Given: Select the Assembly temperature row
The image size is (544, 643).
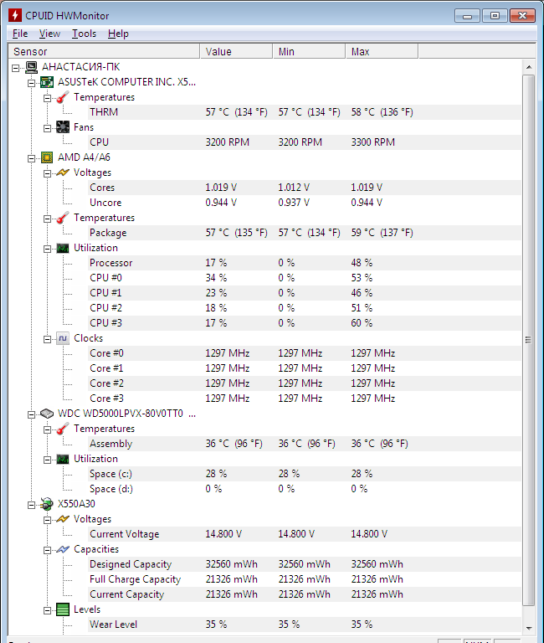Looking at the screenshot, I should tap(305, 444).
